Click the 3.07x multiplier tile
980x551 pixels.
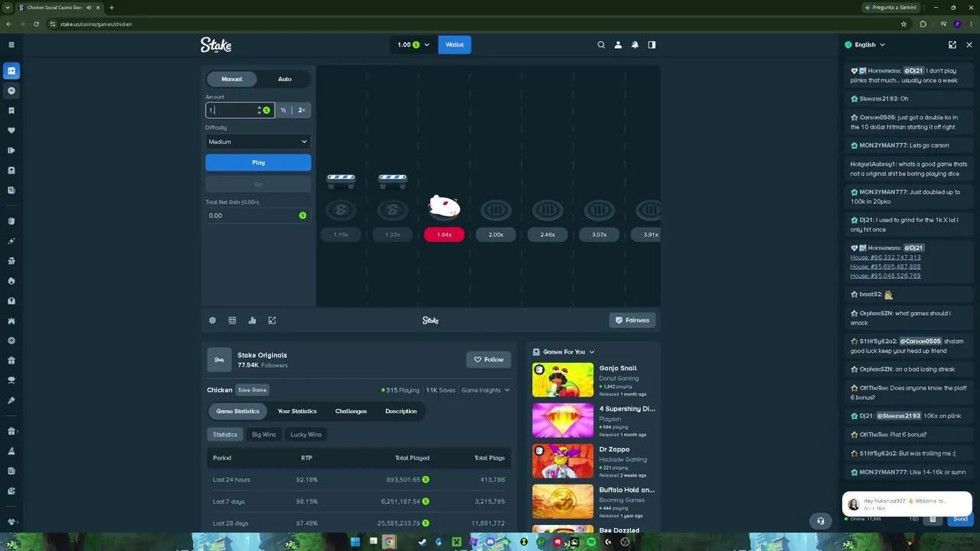click(x=599, y=235)
